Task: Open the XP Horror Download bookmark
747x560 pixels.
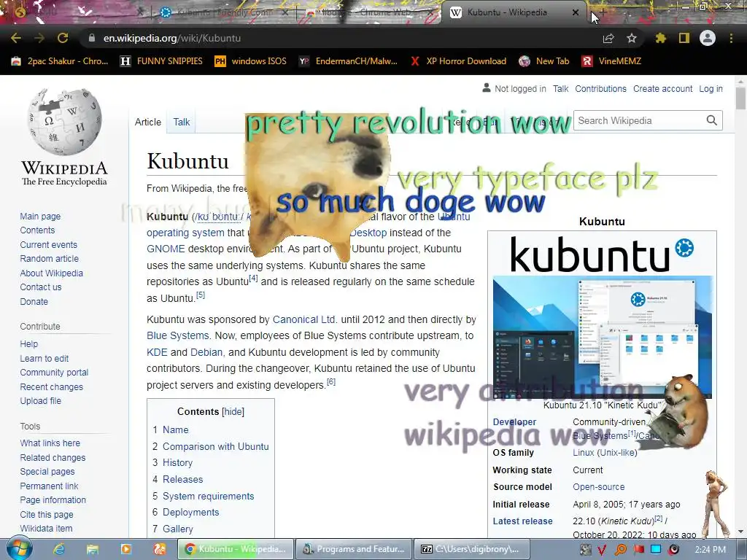Action: tap(458, 61)
